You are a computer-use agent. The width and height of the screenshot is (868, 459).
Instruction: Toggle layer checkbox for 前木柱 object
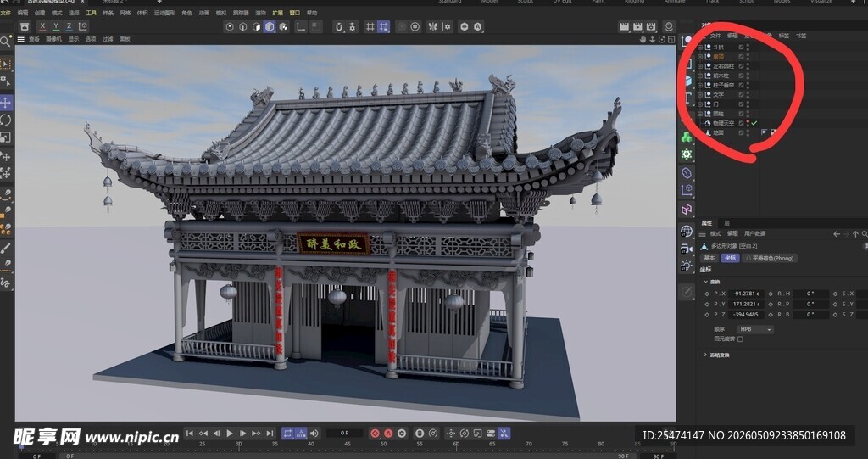[741, 76]
